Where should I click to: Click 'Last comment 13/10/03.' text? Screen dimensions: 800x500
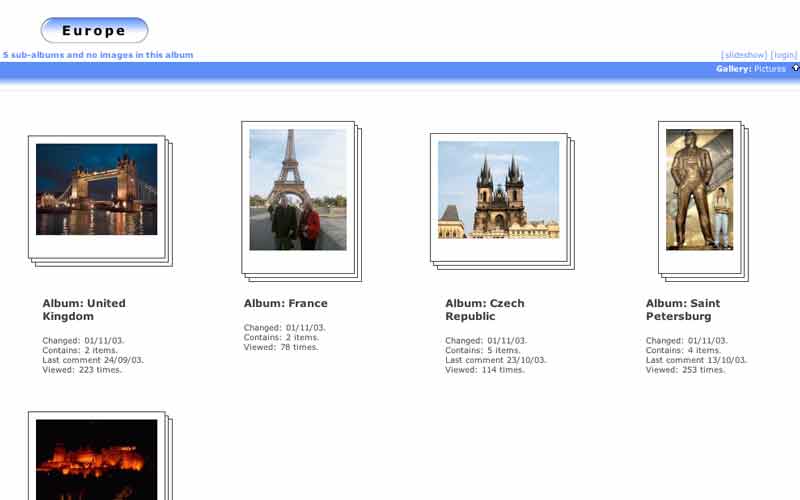tap(696, 360)
